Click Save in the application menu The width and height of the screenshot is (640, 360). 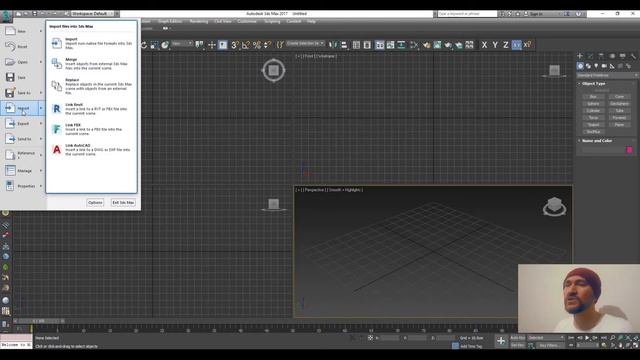point(22,77)
